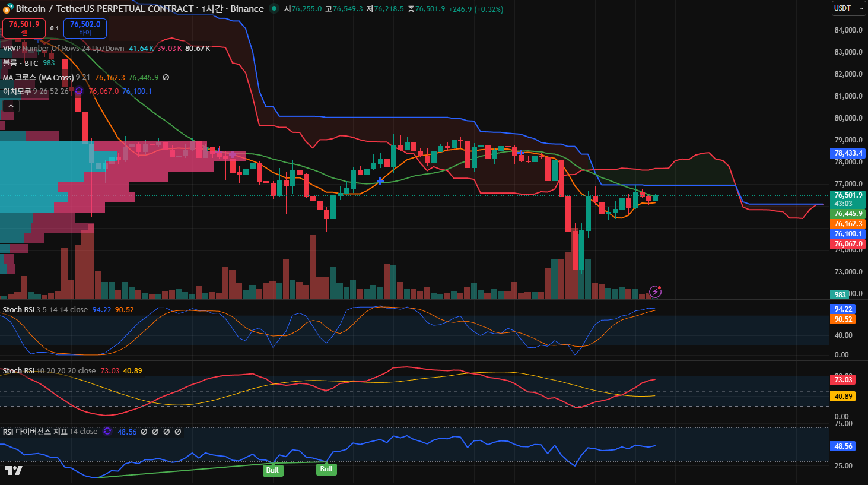Click the first Bull divergence label
The width and height of the screenshot is (868, 485).
[x=272, y=470]
